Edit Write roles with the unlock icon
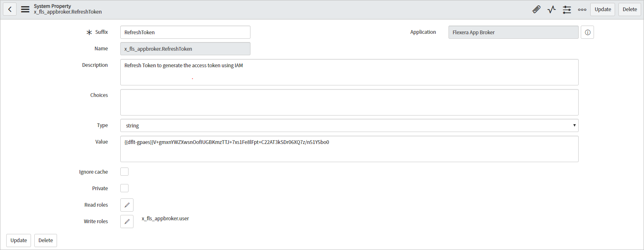Screen dimensions: 644x250 pos(126,221)
